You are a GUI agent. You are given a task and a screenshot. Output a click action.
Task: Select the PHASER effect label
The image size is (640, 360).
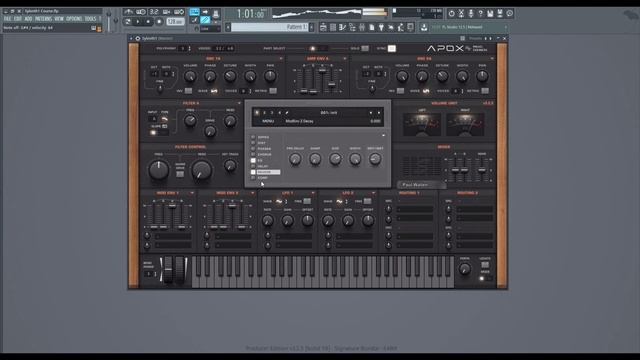click(264, 149)
